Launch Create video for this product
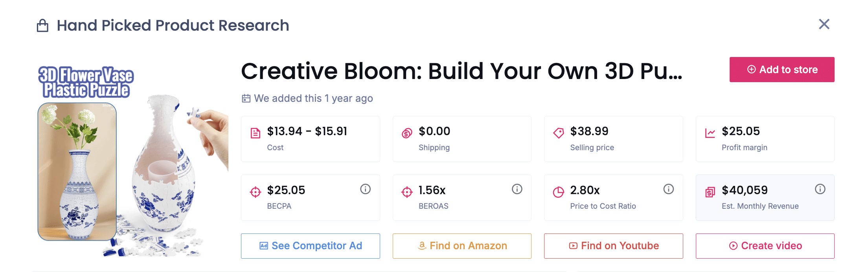The height and width of the screenshot is (272, 868). click(x=765, y=246)
